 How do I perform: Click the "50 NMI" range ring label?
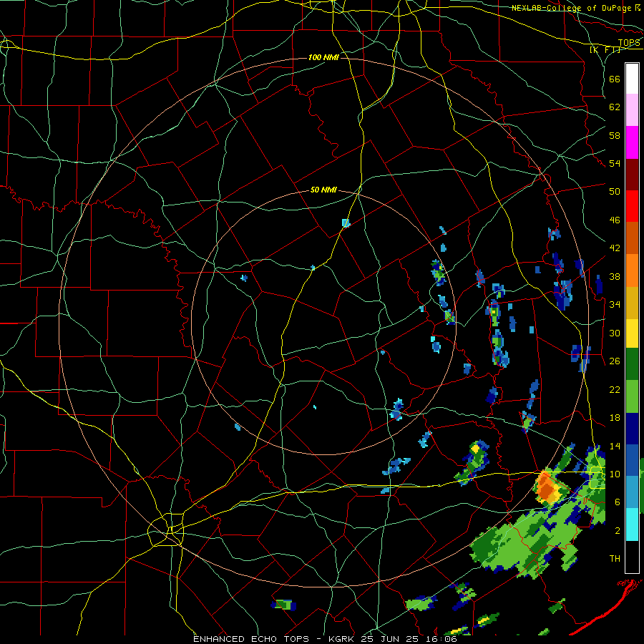323,190
